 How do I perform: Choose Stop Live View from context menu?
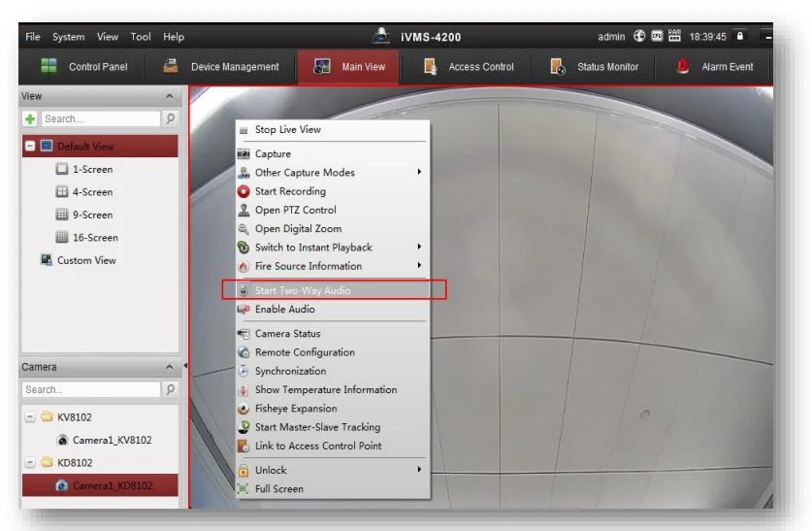[x=333, y=129]
